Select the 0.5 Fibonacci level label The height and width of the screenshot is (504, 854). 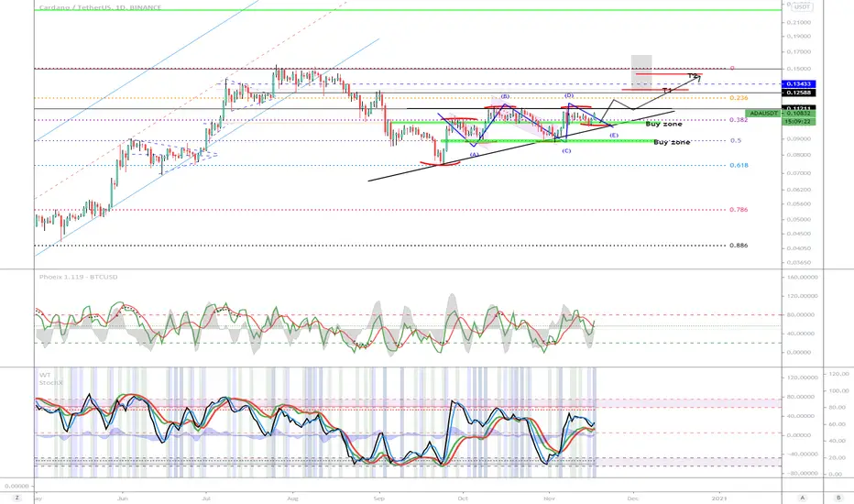tap(736, 140)
